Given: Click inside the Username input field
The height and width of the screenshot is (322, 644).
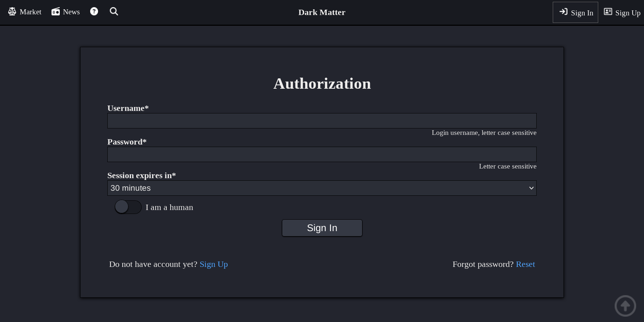Looking at the screenshot, I should point(322,121).
